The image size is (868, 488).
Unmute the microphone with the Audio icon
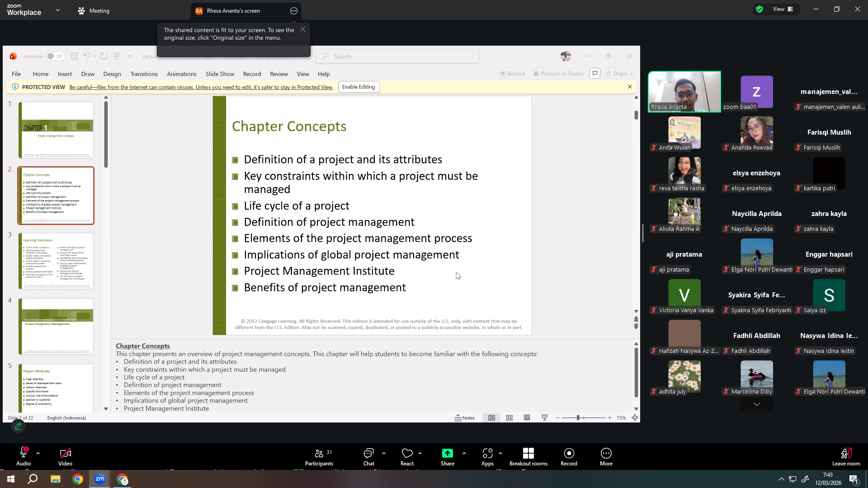pyautogui.click(x=24, y=453)
